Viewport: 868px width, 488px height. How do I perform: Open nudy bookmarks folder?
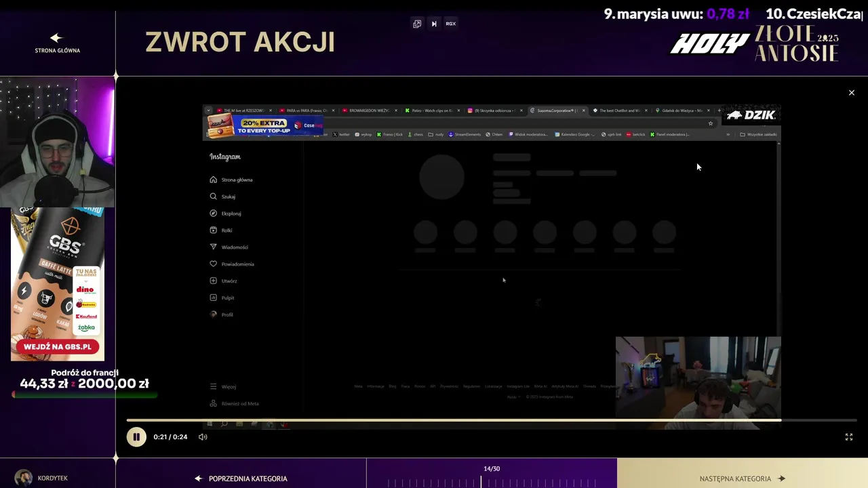(436, 134)
